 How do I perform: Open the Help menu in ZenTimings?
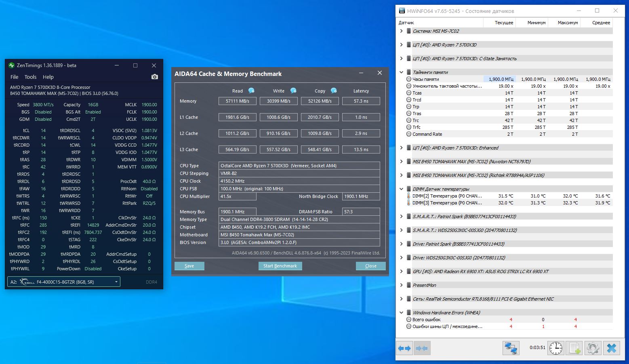[48, 77]
